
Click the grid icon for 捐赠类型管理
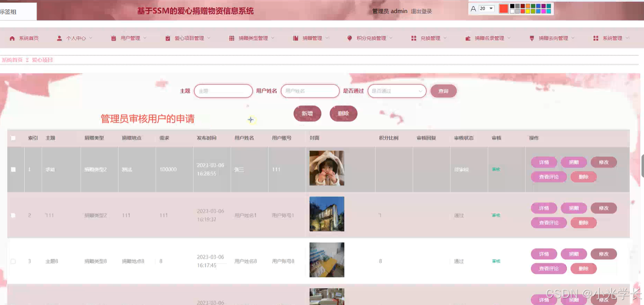pos(232,38)
